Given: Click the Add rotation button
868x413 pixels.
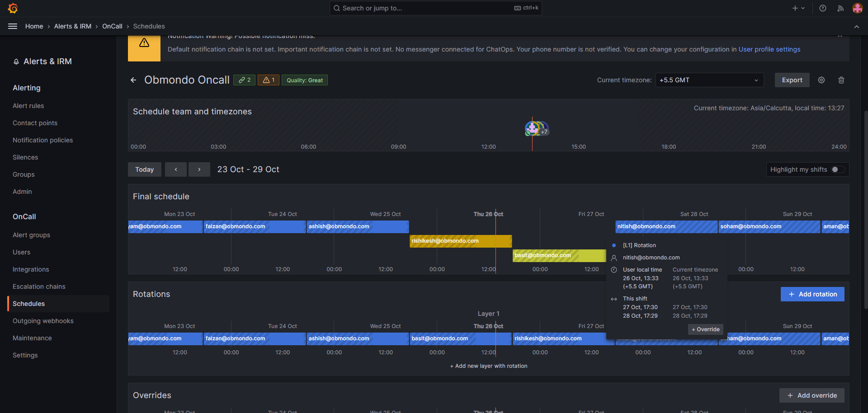Looking at the screenshot, I should click(812, 294).
